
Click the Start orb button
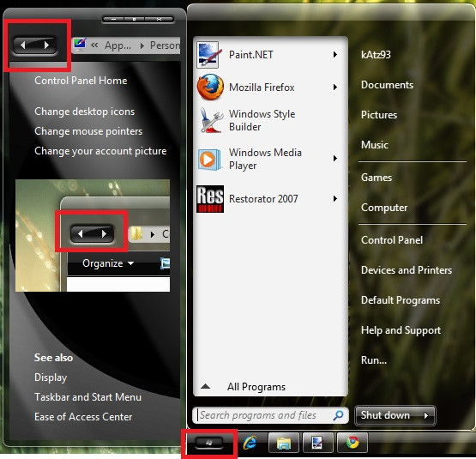[209, 443]
